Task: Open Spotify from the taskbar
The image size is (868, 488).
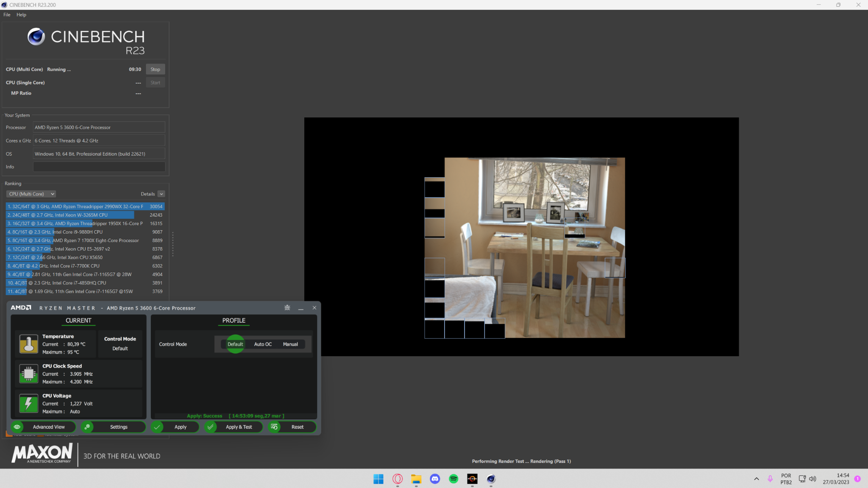Action: (453, 479)
